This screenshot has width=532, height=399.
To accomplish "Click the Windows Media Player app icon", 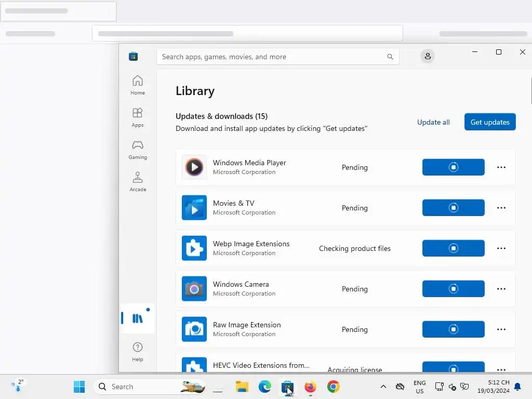I will click(x=194, y=167).
